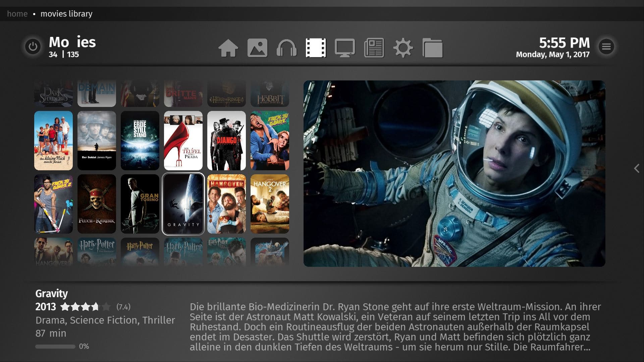Viewport: 644px width, 362px height.
Task: Click the (7.4) rating value
Action: click(x=123, y=307)
